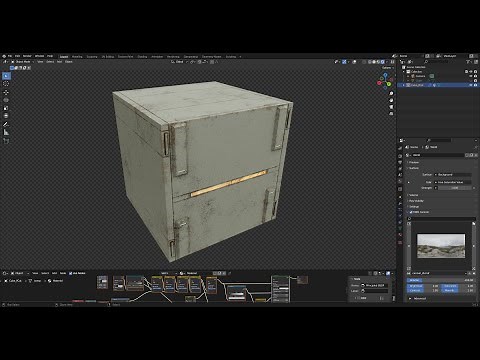Expand the Ray Visibility panel

coord(416,201)
